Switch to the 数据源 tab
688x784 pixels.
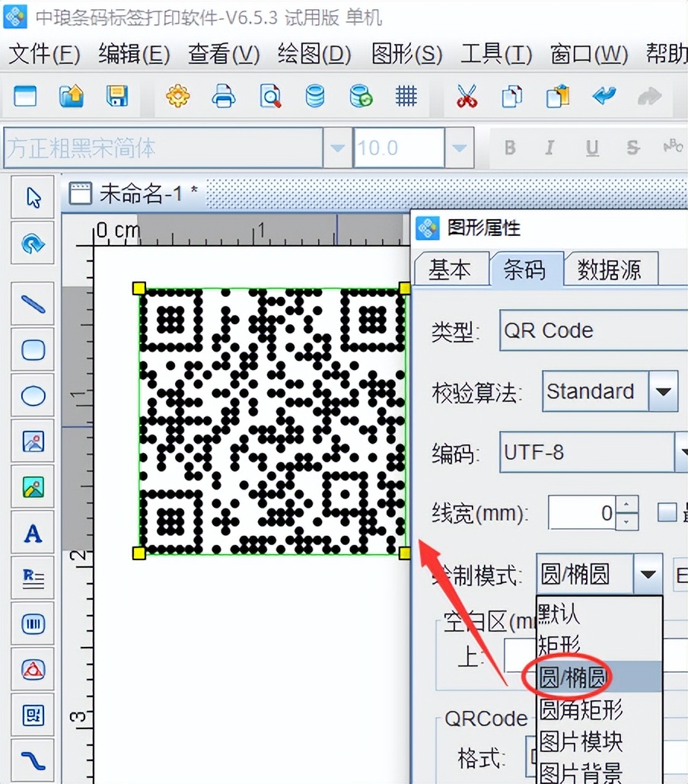[610, 269]
